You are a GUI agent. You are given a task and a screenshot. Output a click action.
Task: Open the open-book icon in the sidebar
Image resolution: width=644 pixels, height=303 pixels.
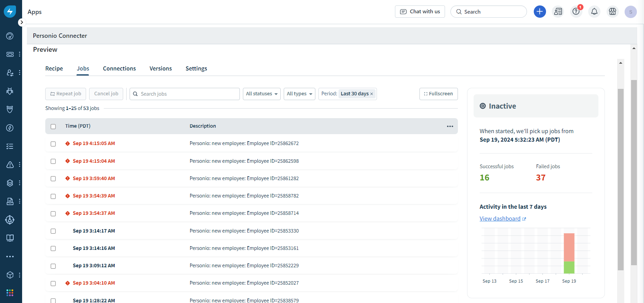[x=10, y=238]
